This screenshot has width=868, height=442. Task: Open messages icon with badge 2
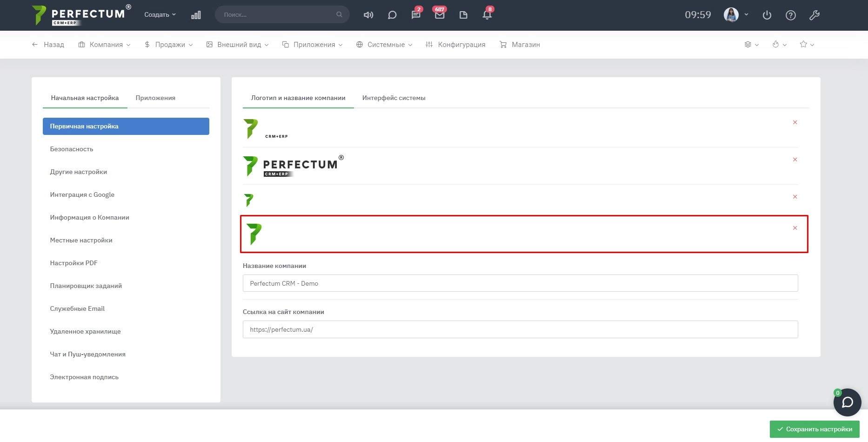point(416,15)
